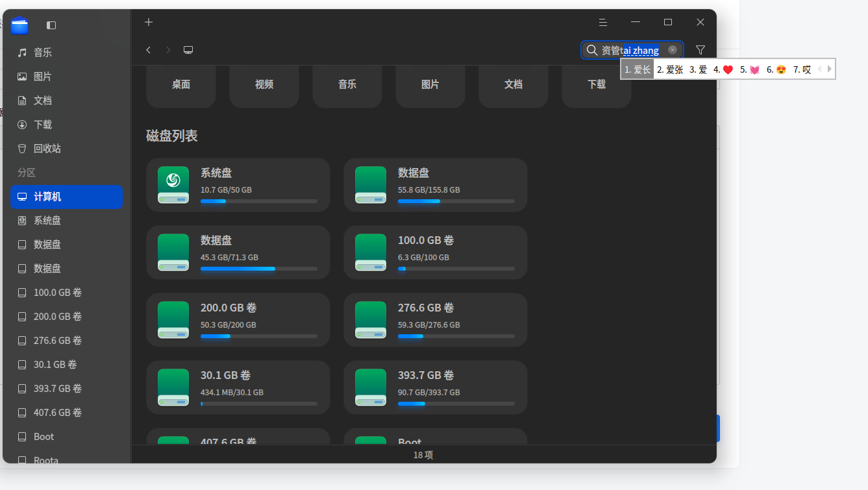Toggle the sidebar panel icon
Image resolution: width=868 pixels, height=490 pixels.
tap(51, 25)
